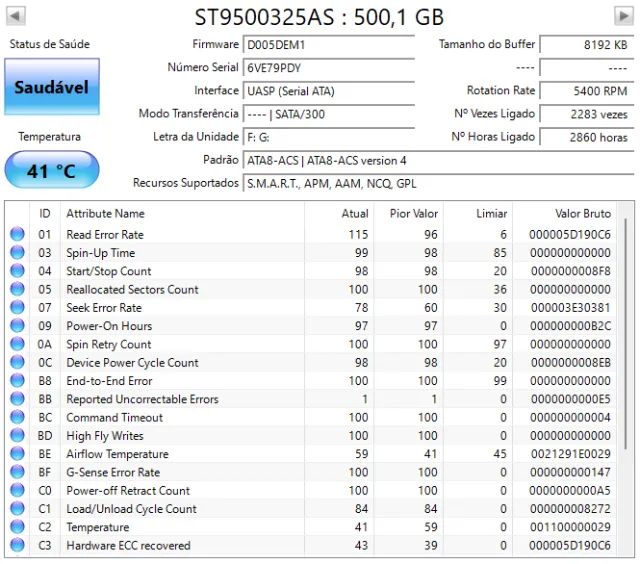This screenshot has width=640, height=564.
Task: Select status icon for Reported Uncorrectable Errors
Action: [17, 399]
